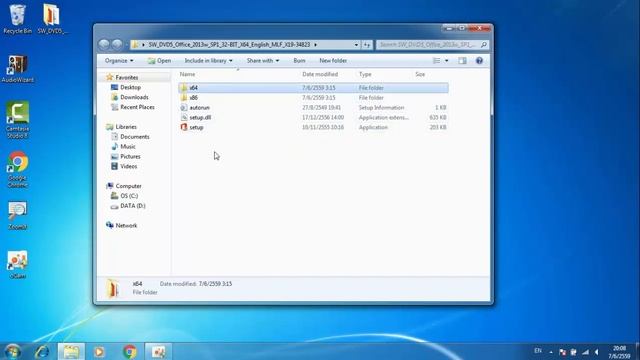Open Windows Media Player from the taskbar

tap(99, 351)
